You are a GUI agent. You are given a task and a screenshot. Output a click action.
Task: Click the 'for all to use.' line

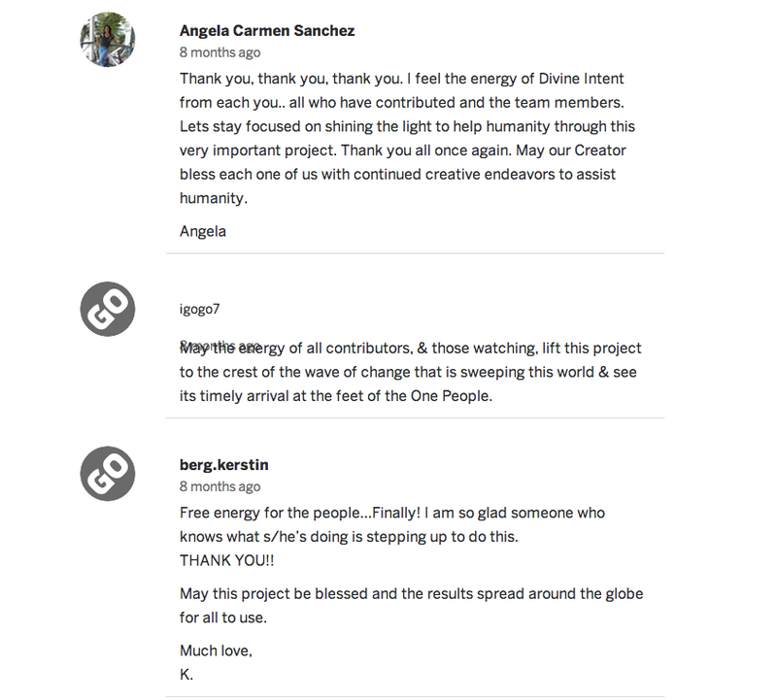pos(223,617)
